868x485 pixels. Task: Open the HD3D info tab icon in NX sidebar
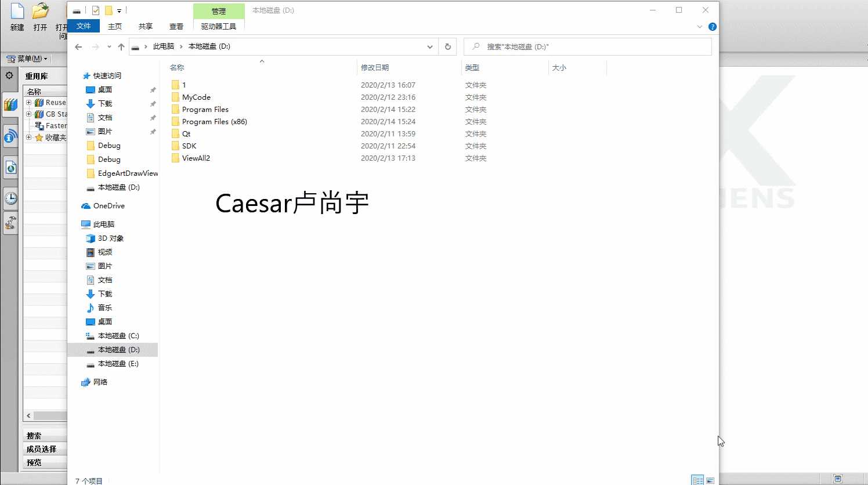click(x=10, y=136)
